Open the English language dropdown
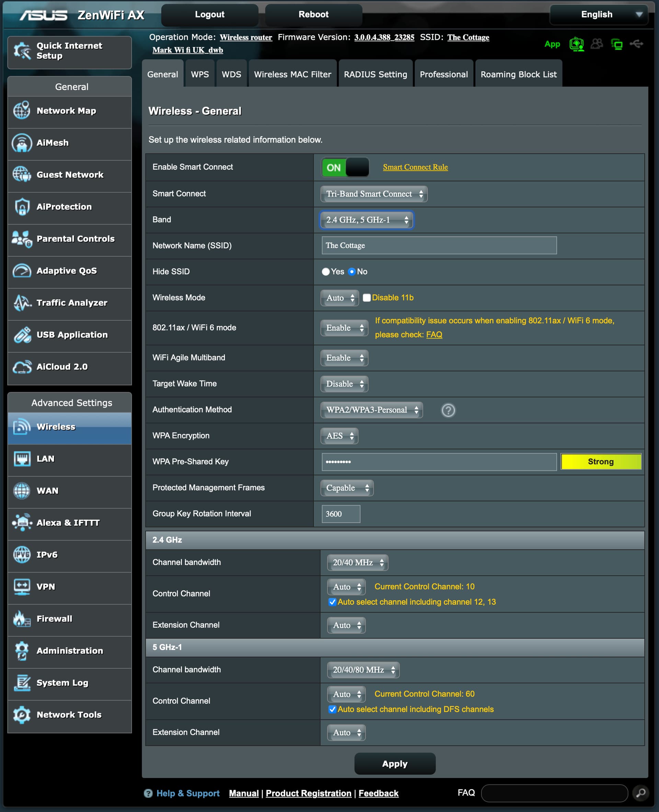Screen dimensions: 659x812 [x=598, y=14]
